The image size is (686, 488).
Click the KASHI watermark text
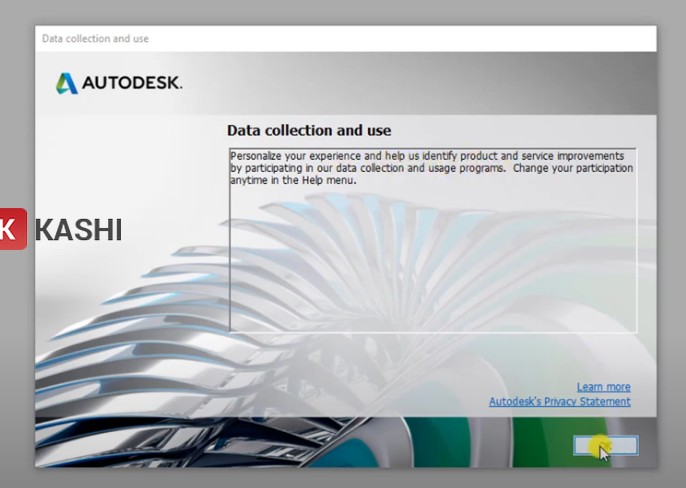(78, 230)
